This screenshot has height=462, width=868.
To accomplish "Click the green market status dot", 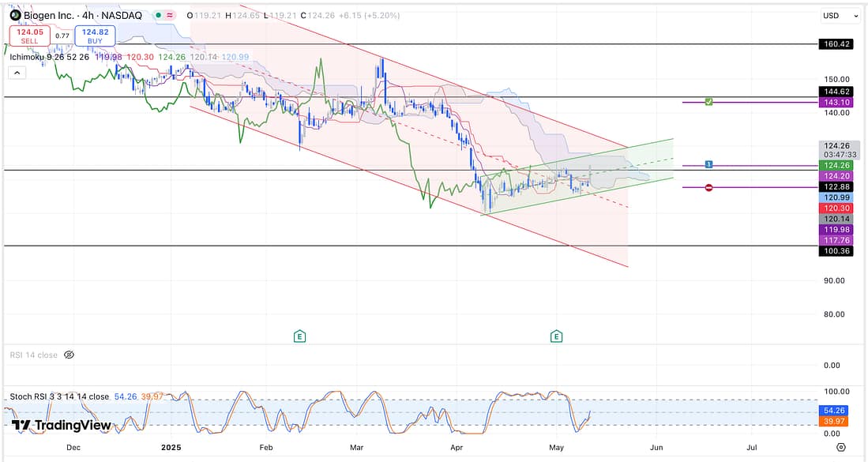I will tap(159, 15).
